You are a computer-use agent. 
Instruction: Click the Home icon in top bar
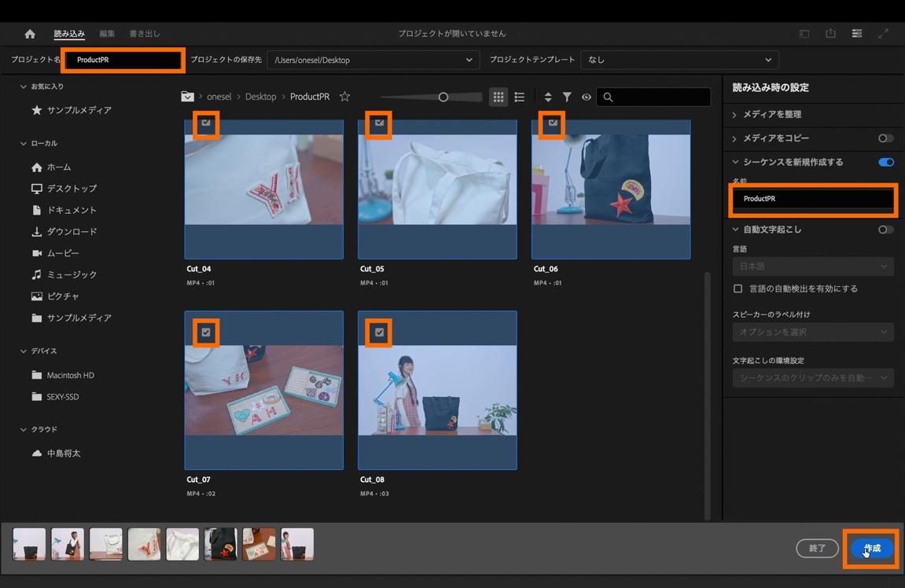(30, 34)
